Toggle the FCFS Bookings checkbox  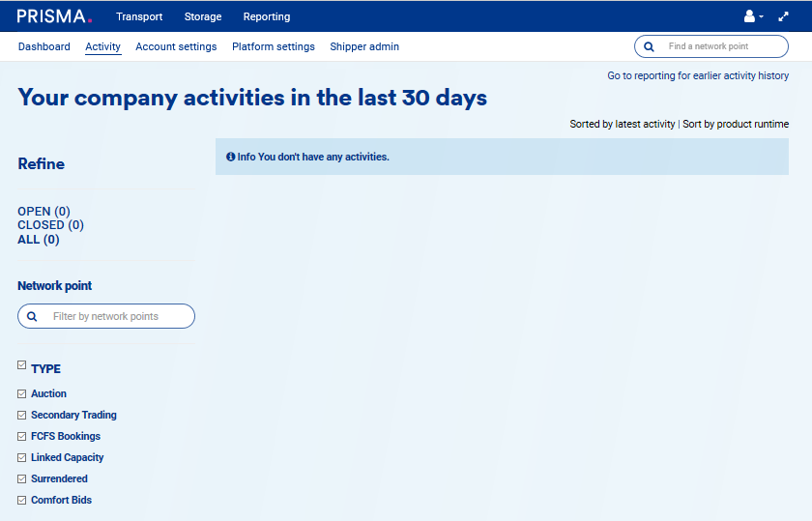[22, 436]
